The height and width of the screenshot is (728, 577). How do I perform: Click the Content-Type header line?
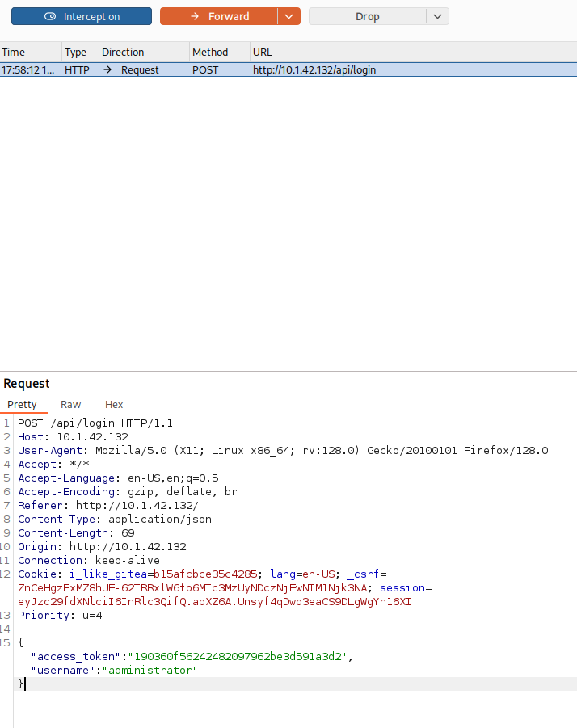[x=115, y=520]
